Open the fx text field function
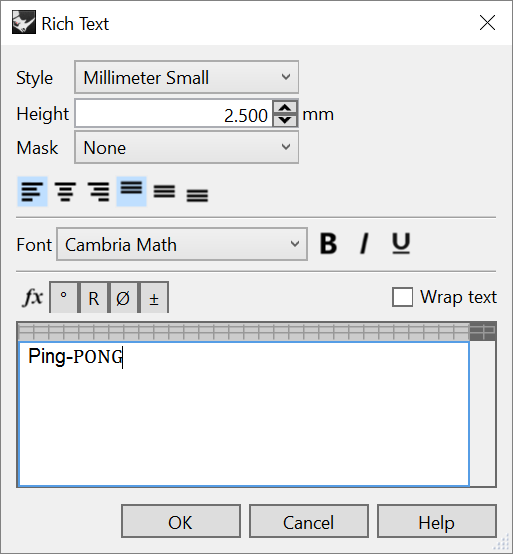Viewport: 513px width, 554px height. [33, 297]
